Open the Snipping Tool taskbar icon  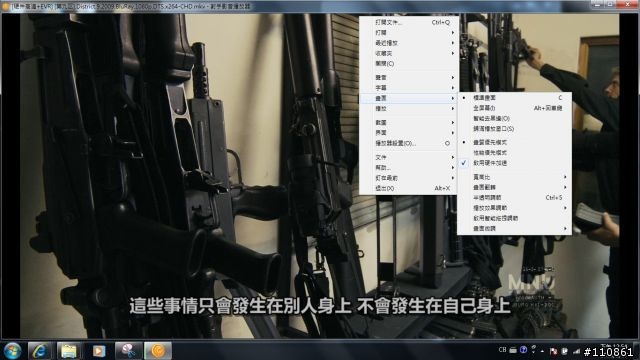tap(128, 351)
